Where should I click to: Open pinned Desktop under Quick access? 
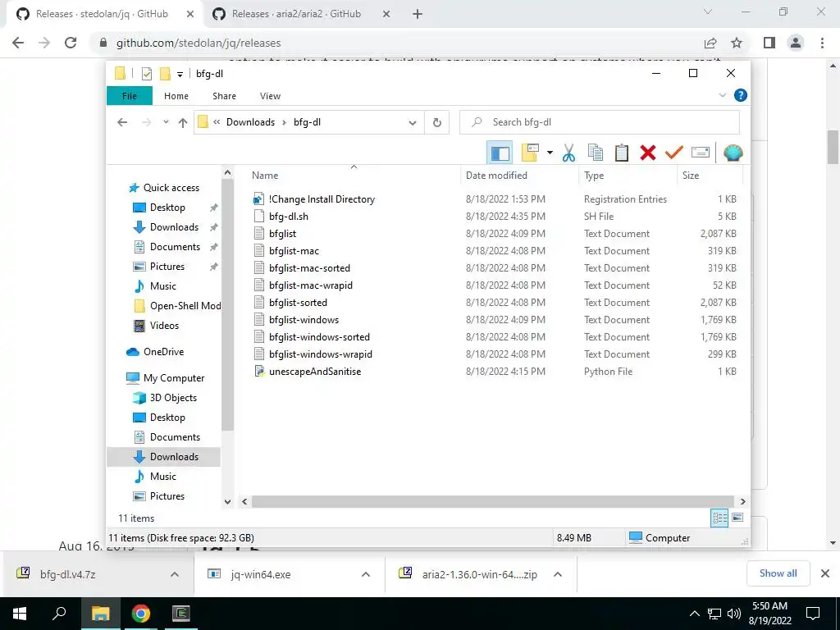pos(167,208)
